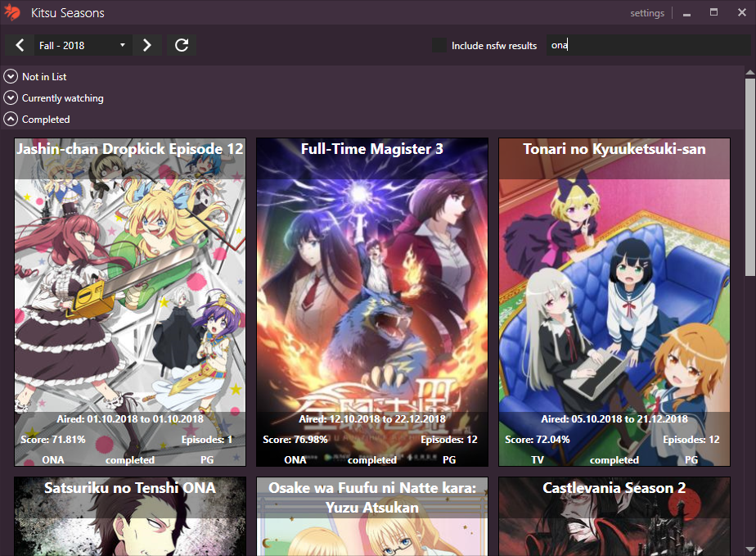Viewport: 756px width, 556px height.
Task: Click the scrollbar down arrow
Action: click(750, 549)
